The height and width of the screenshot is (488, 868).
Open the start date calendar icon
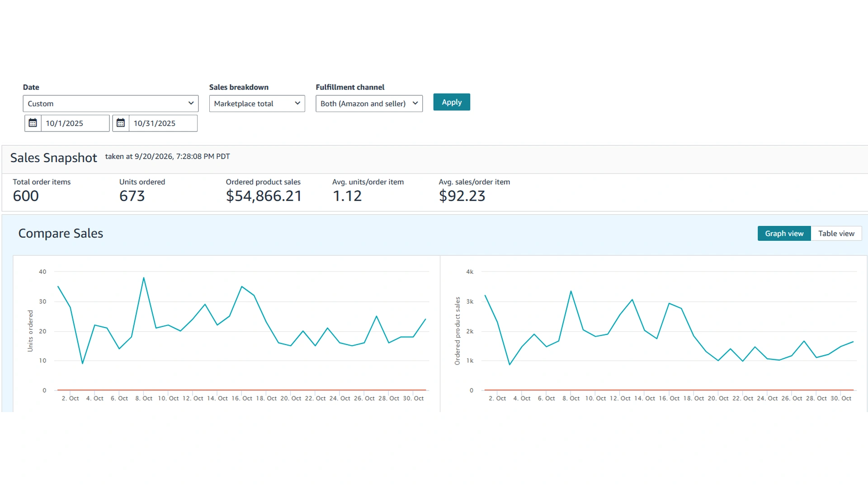coord(33,123)
